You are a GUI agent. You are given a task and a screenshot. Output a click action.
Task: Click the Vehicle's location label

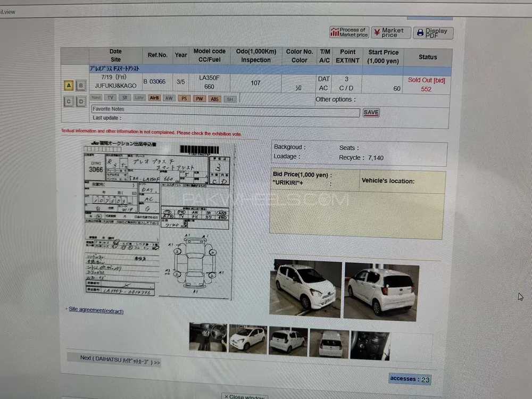[x=388, y=181]
